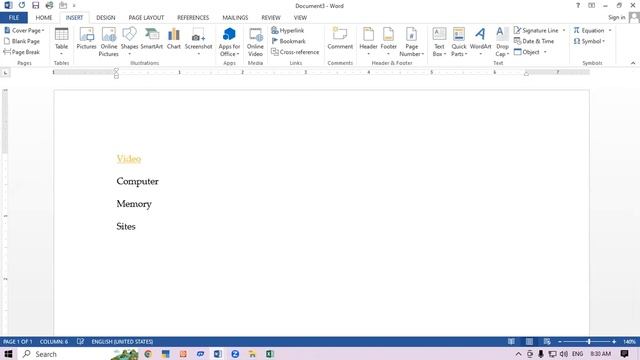Open the Footer menu

(388, 42)
